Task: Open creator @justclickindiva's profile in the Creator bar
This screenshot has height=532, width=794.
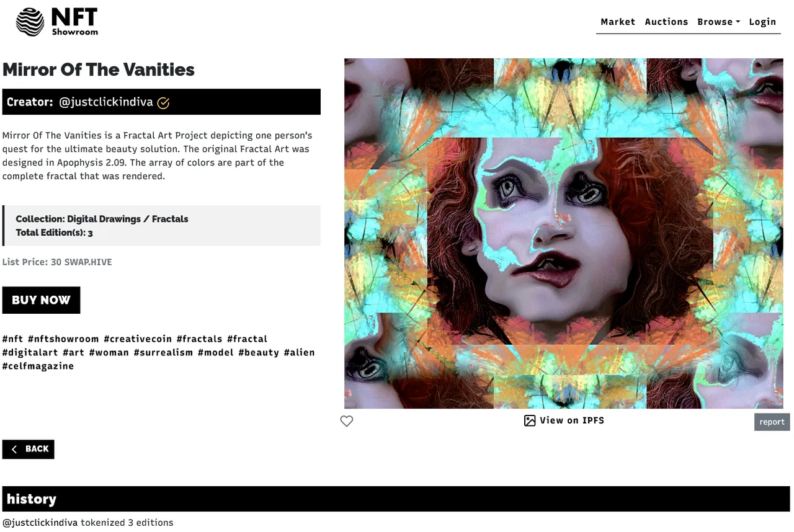Action: pyautogui.click(x=106, y=102)
